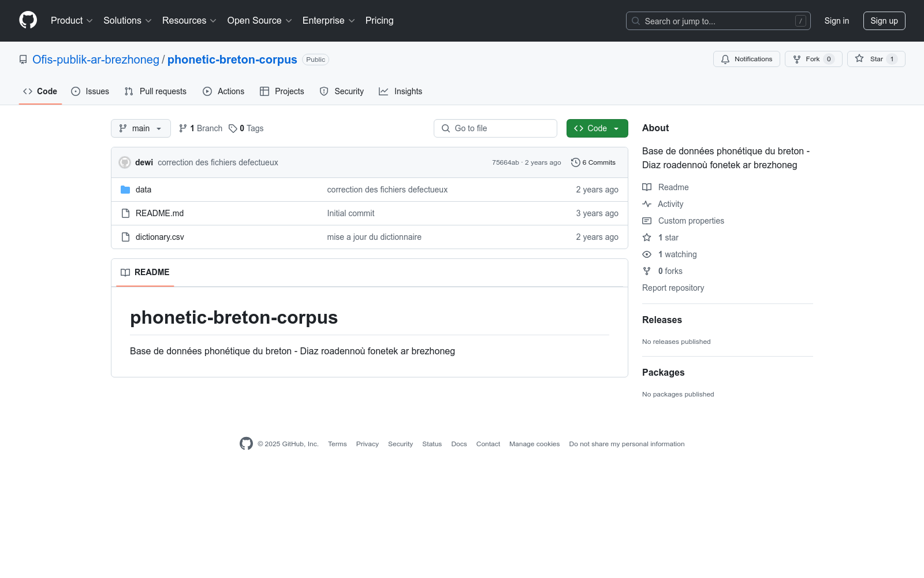Expand the Resources menu
This screenshot has width=924, height=578.
(x=189, y=20)
